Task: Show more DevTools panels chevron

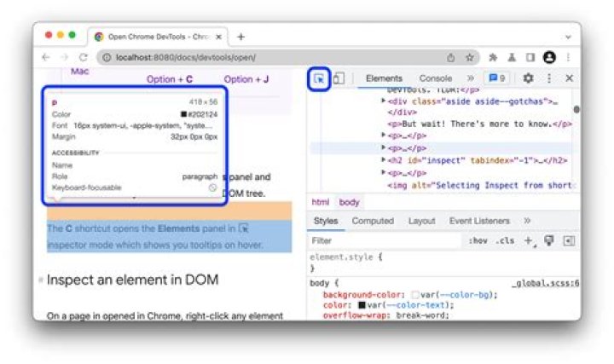Action: [470, 78]
